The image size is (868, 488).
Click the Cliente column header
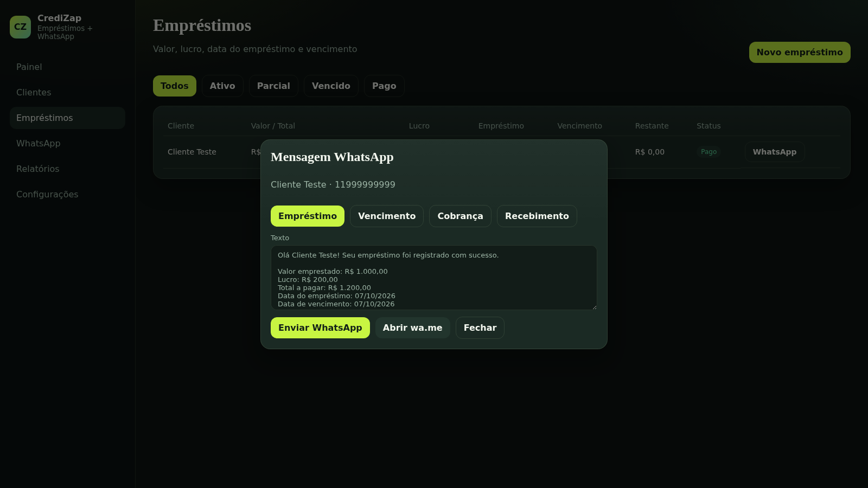pyautogui.click(x=181, y=126)
